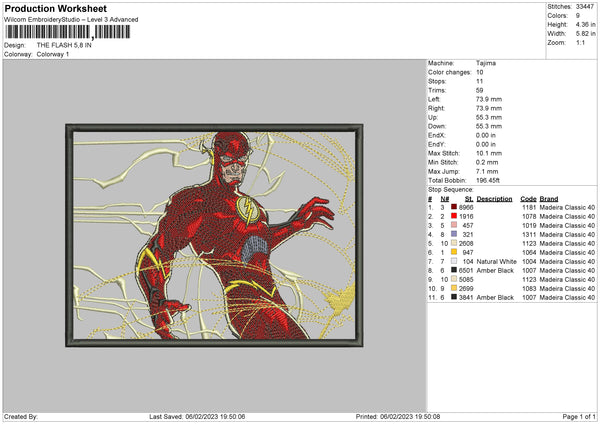Click the Zoom value '1:1'

click(580, 42)
